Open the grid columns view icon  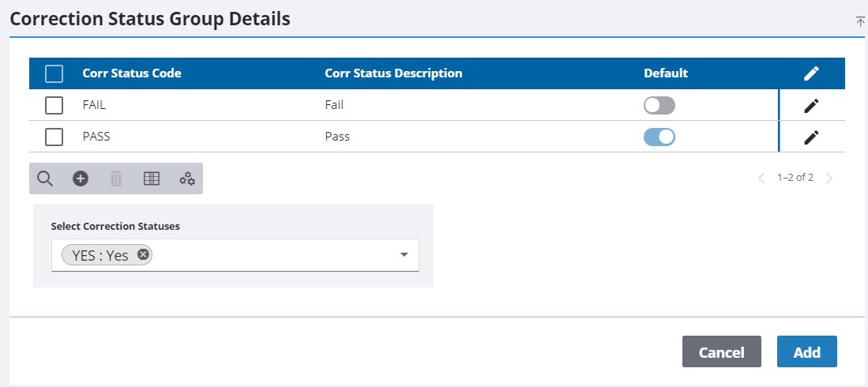pos(152,178)
